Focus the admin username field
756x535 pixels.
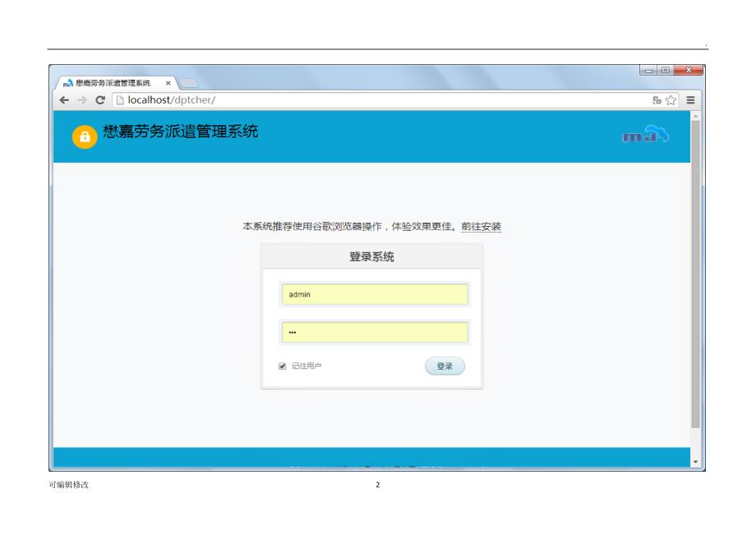375,294
